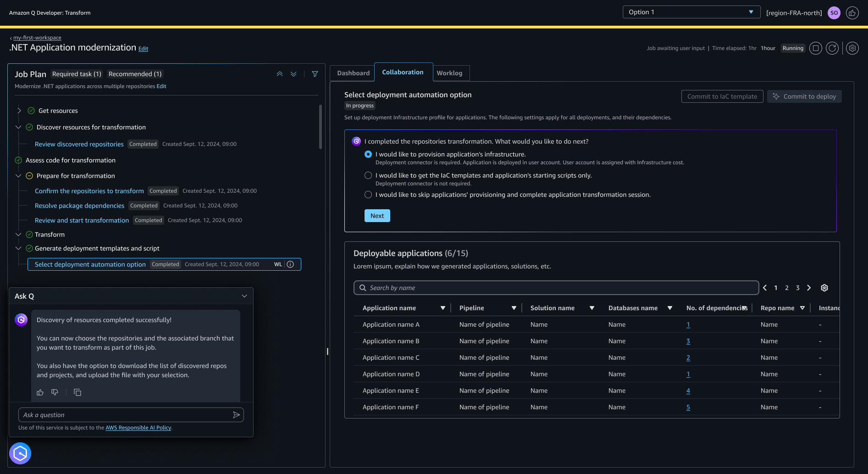Click thumbs down on Ask Q response

click(55, 392)
